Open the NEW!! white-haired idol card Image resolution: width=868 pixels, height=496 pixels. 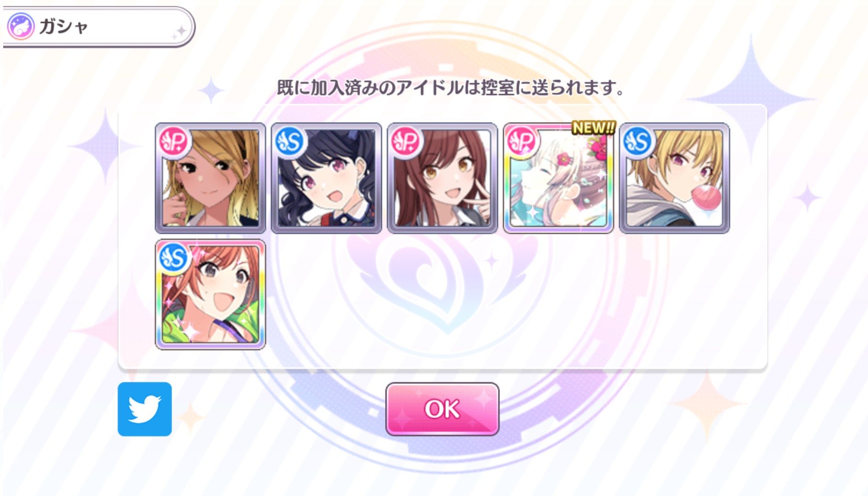559,178
